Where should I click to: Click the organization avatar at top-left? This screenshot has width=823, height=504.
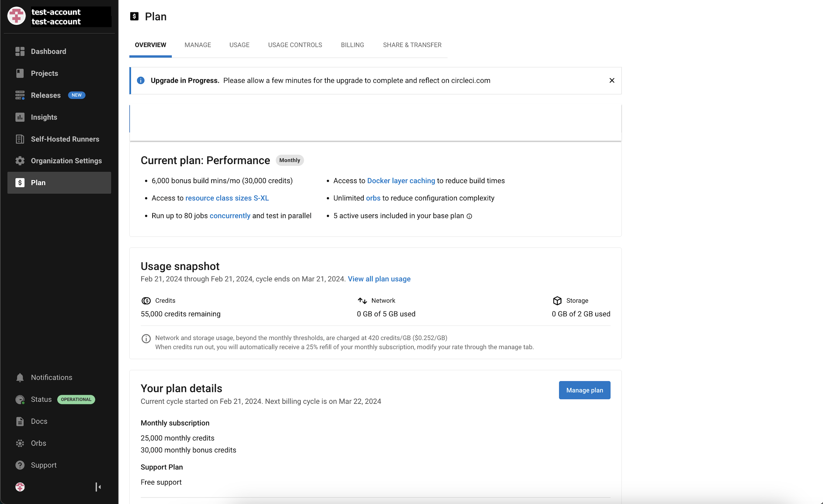(16, 16)
